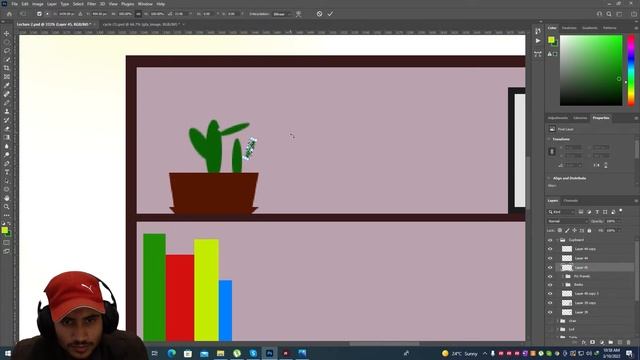Click the create new group folder icon
Screen dimensions: 640x360
tap(611, 342)
